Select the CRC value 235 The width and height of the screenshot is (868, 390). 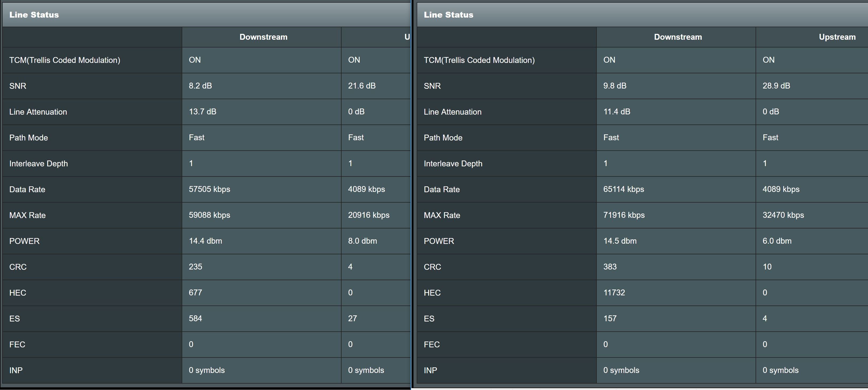(196, 267)
